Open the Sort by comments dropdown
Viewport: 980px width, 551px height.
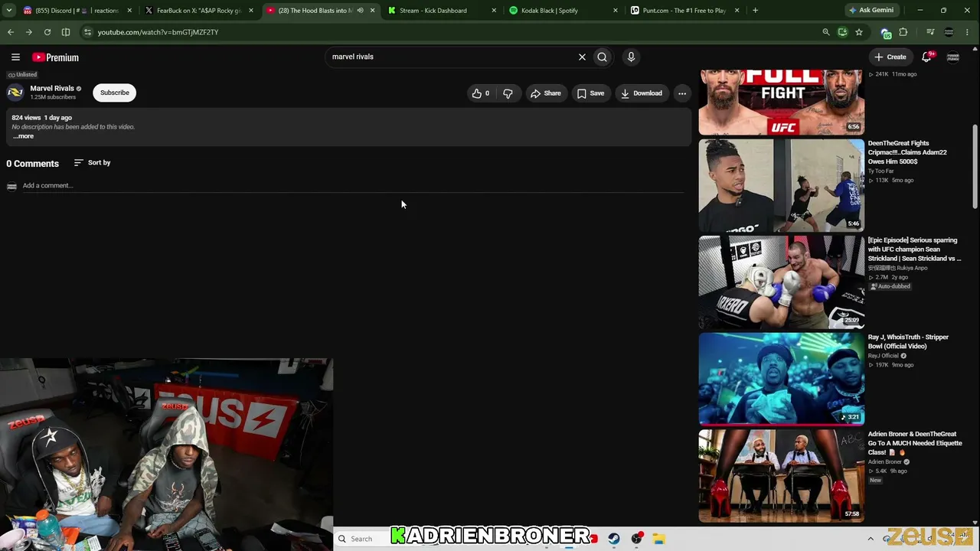click(x=92, y=162)
